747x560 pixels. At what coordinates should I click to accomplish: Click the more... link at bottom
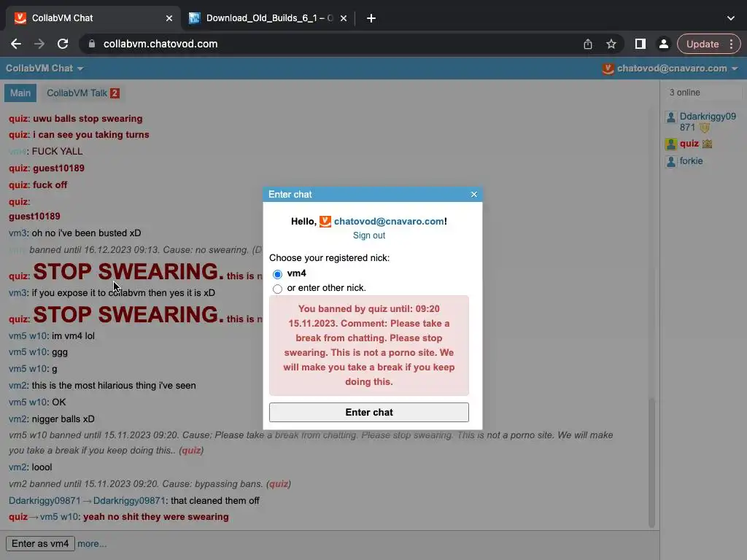92,544
